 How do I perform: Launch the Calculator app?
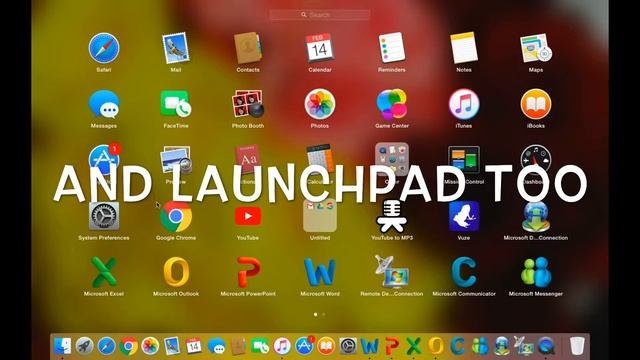(320, 160)
